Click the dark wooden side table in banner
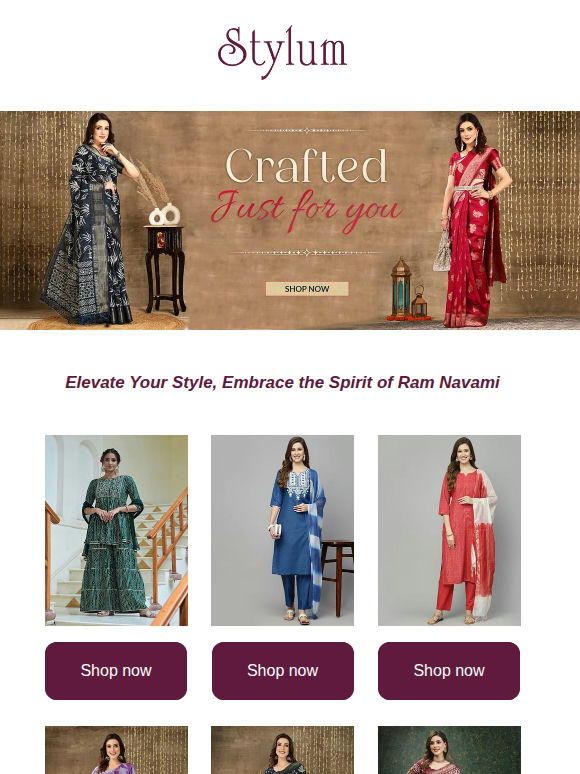This screenshot has width=580, height=774. [165, 270]
